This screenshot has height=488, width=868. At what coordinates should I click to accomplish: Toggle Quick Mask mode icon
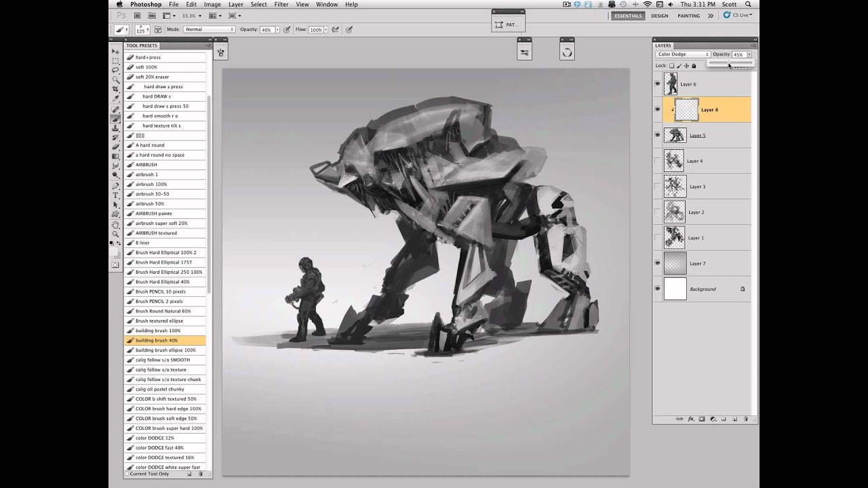115,264
